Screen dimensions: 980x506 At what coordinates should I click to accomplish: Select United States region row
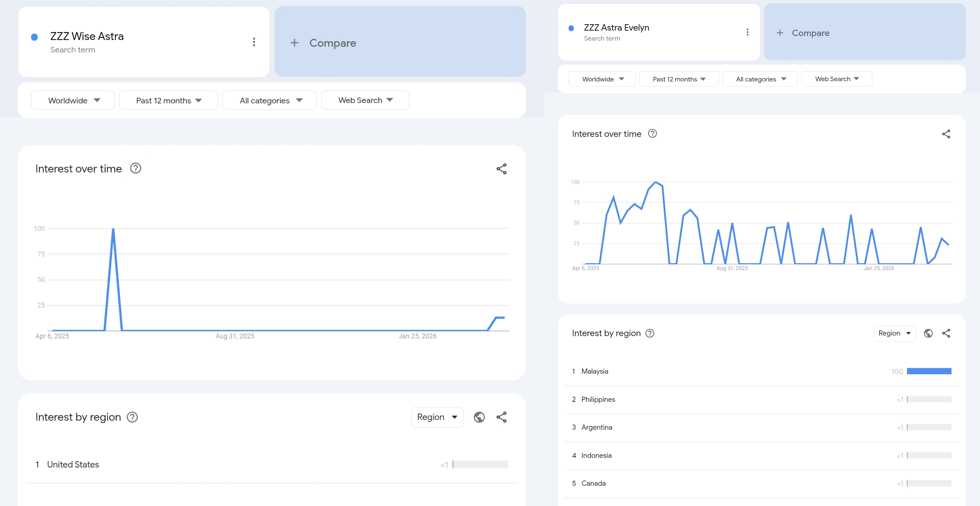click(73, 464)
